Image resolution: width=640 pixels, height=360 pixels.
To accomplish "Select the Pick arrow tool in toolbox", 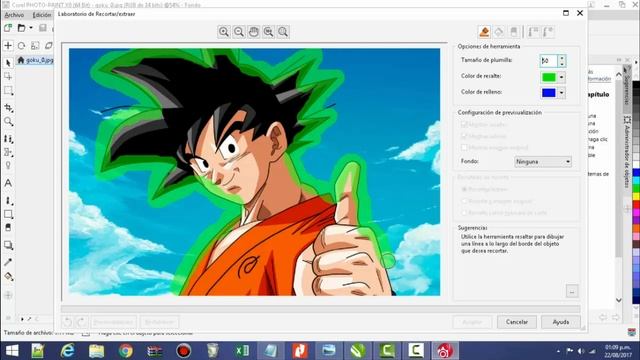I will [x=8, y=63].
